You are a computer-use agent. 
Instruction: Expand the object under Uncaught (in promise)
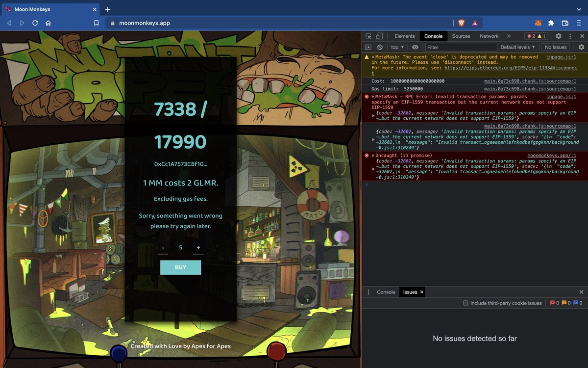point(373,169)
